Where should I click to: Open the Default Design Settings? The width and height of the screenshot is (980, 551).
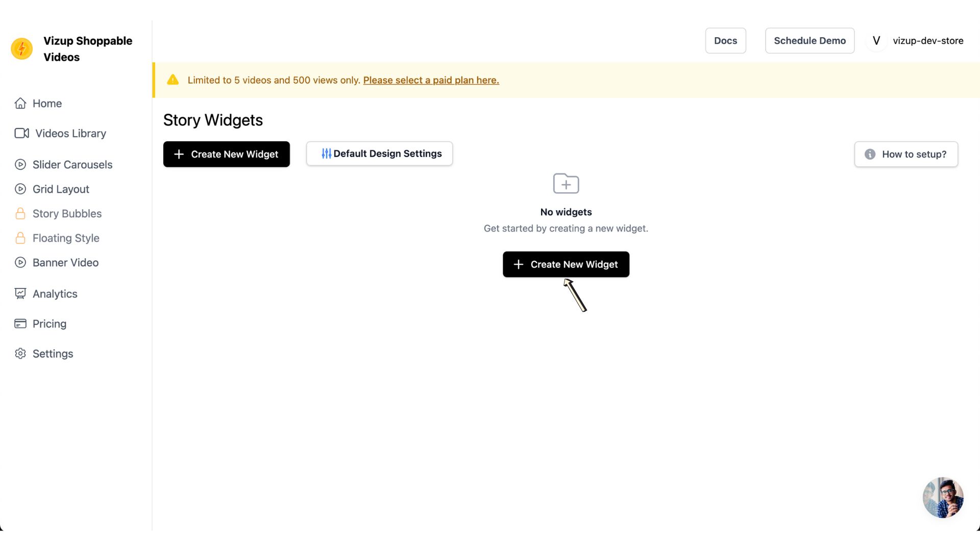tap(379, 154)
